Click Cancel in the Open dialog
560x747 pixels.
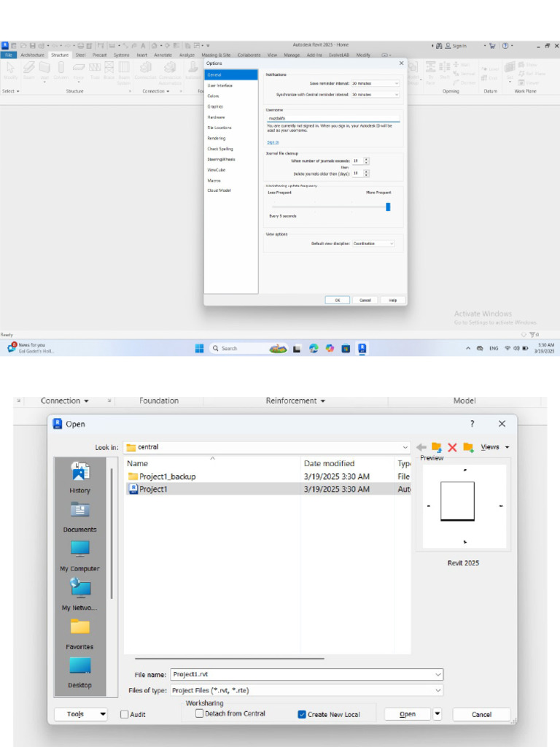[x=481, y=714]
